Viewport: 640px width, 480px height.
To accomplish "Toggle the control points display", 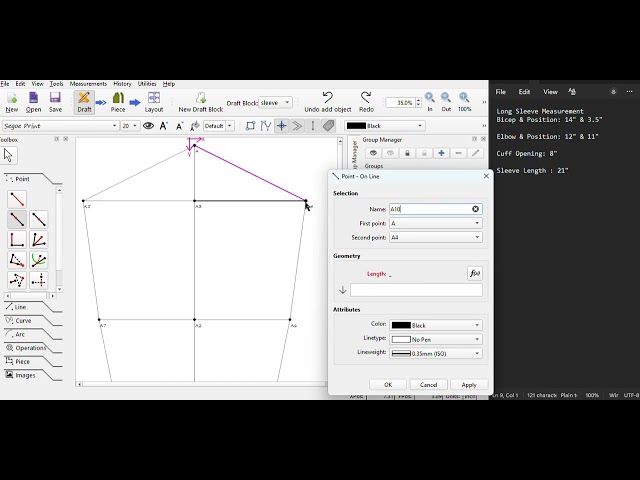I will [x=266, y=126].
